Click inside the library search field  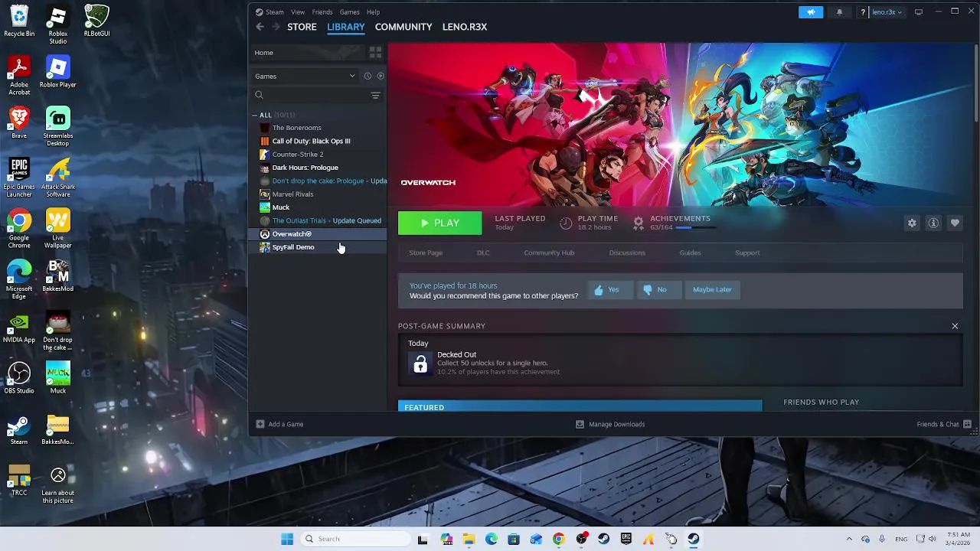316,95
